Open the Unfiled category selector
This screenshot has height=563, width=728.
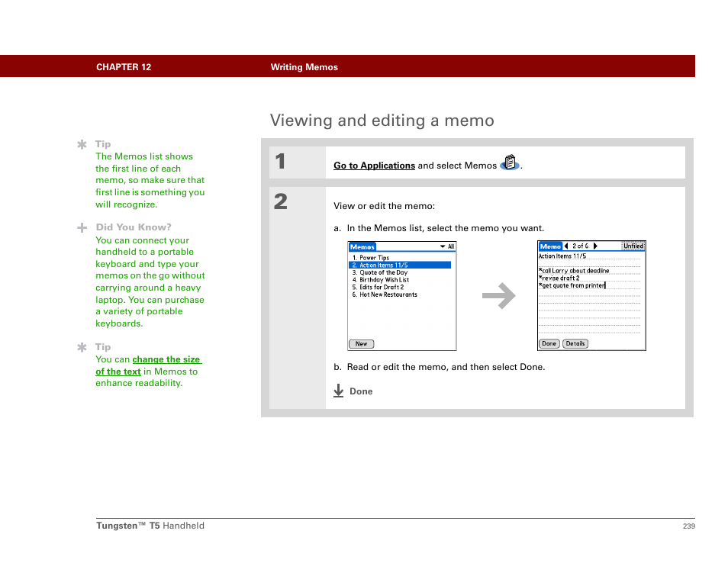tap(633, 246)
